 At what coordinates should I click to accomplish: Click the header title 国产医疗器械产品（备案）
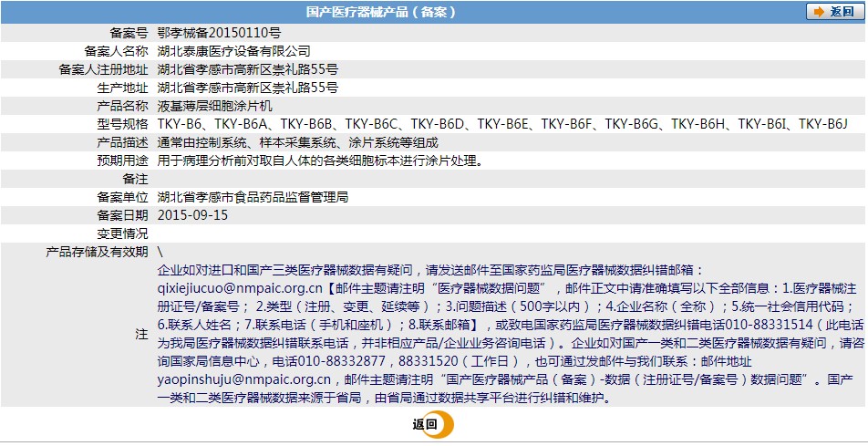(381, 12)
